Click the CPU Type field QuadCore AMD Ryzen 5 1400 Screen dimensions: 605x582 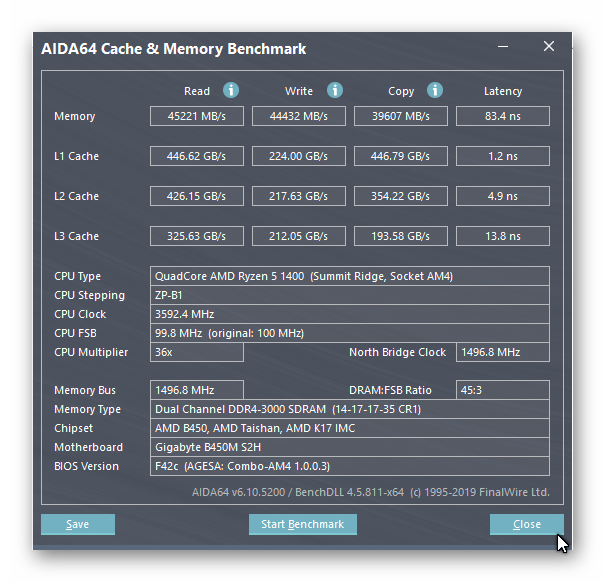(350, 276)
